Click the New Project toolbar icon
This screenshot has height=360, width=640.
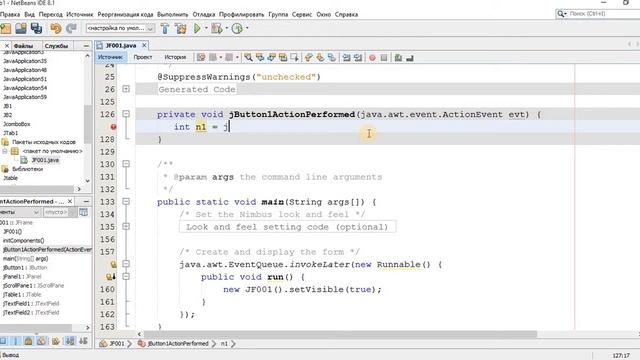pyautogui.click(x=6, y=28)
